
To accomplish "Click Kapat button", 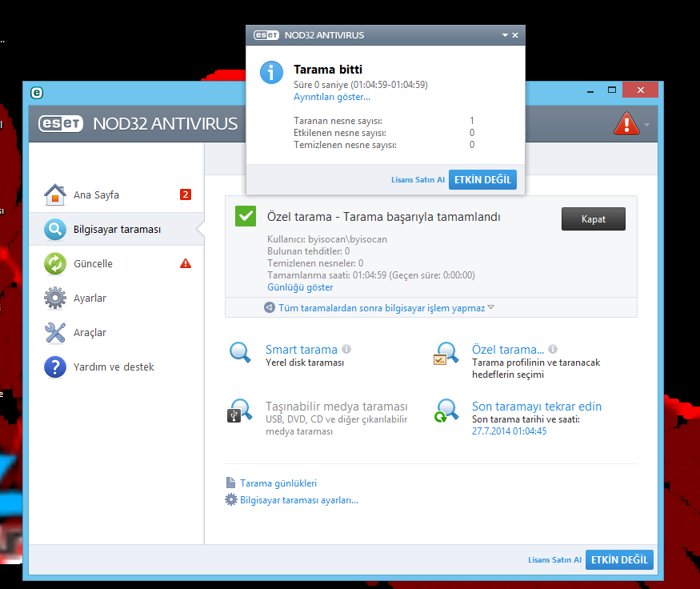I will pyautogui.click(x=594, y=218).
